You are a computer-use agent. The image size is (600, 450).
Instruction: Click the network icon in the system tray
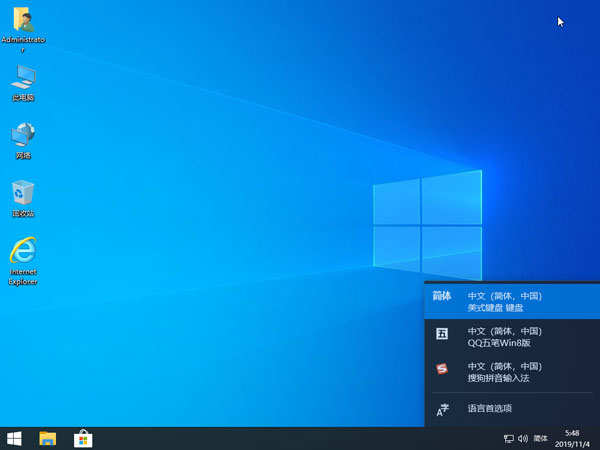click(x=509, y=439)
